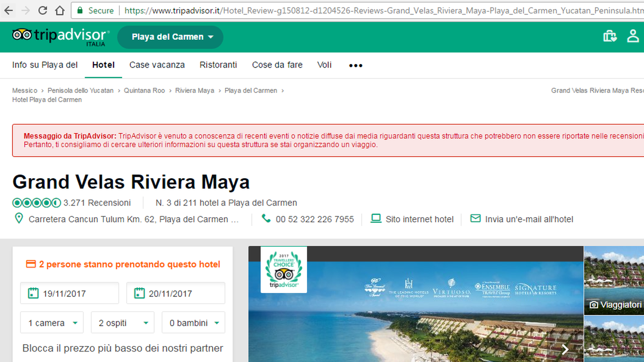Open the 1 camera rooms dropdown
Screen dimensions: 644x362
pyautogui.click(x=52, y=323)
